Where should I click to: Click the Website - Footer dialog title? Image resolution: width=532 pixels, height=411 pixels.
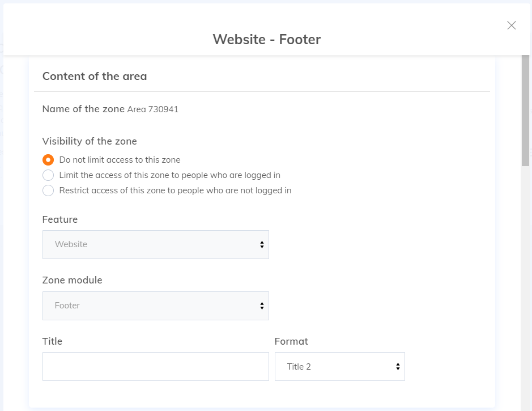point(266,40)
